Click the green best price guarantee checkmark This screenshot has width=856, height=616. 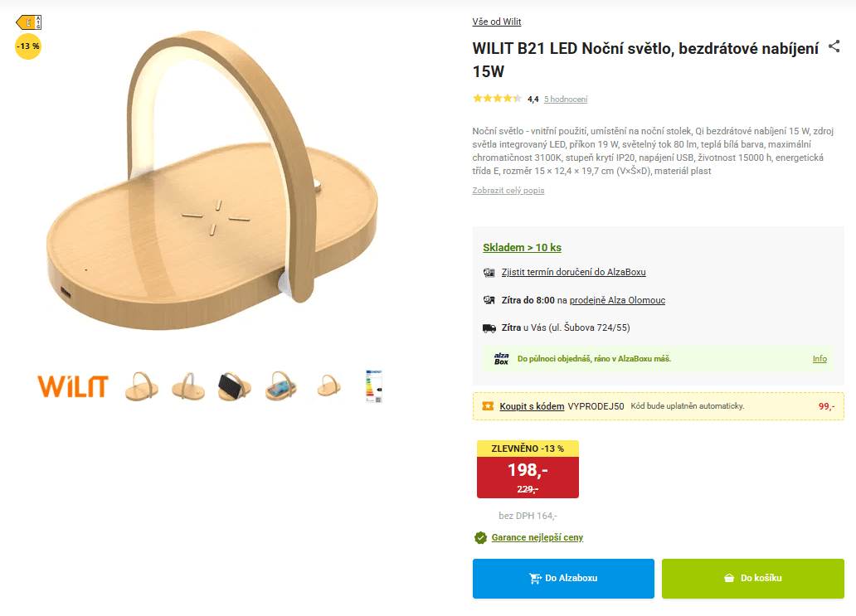coord(480,537)
